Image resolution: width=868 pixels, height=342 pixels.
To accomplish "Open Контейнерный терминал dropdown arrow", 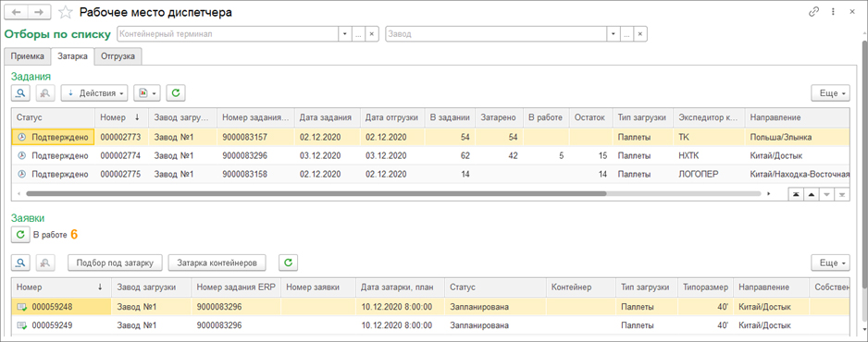I will [345, 34].
